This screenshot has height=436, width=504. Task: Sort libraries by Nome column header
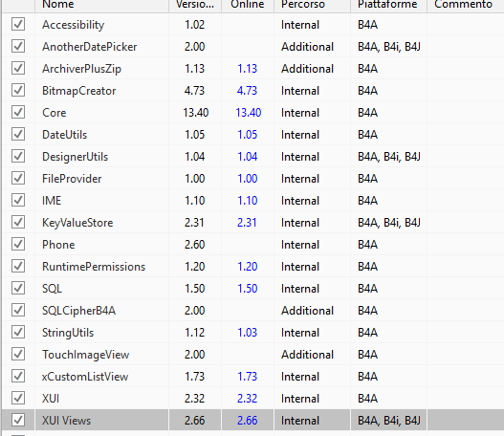[102, 5]
